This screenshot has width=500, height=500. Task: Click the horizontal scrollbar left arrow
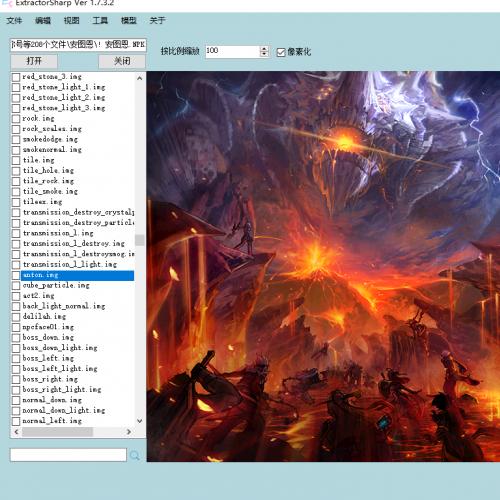[17, 432]
